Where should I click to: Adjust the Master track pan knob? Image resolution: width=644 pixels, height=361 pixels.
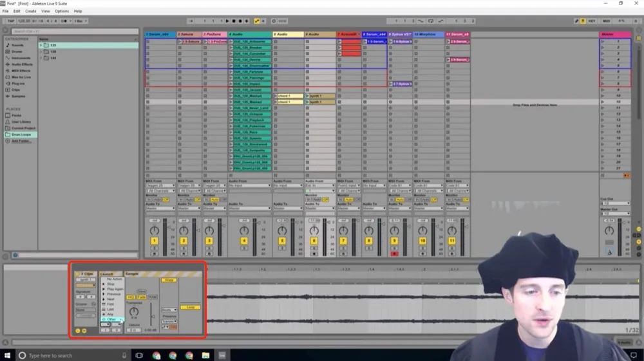tap(609, 230)
